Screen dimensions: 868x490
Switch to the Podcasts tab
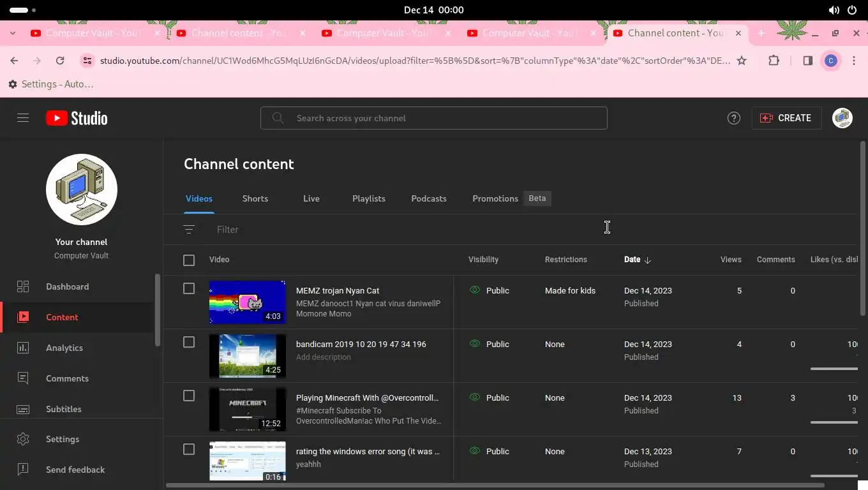click(x=429, y=198)
